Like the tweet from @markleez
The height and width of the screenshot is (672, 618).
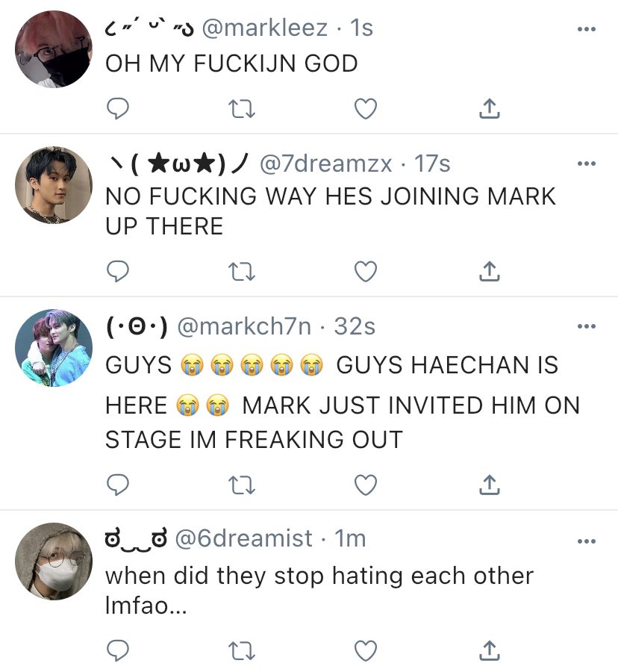(x=366, y=109)
